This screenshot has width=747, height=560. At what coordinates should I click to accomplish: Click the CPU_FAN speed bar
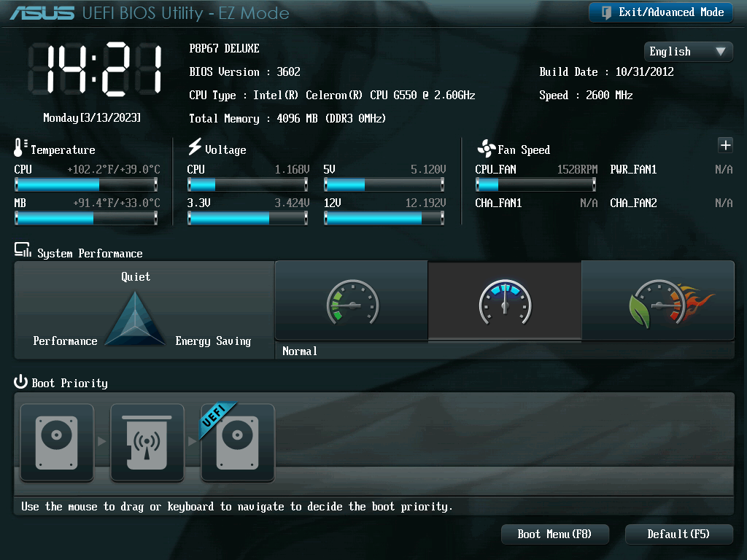[535, 184]
